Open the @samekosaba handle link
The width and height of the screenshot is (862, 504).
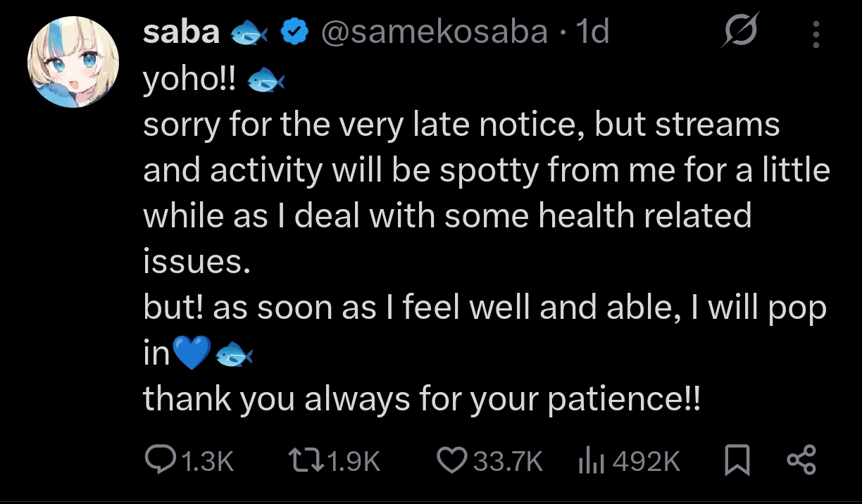tap(434, 32)
